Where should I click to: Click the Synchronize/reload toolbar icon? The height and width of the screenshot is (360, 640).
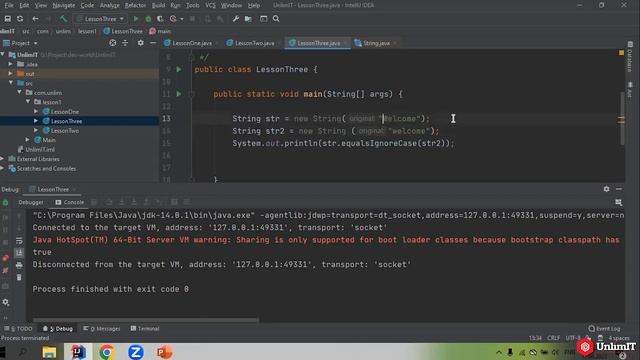pos(20,19)
